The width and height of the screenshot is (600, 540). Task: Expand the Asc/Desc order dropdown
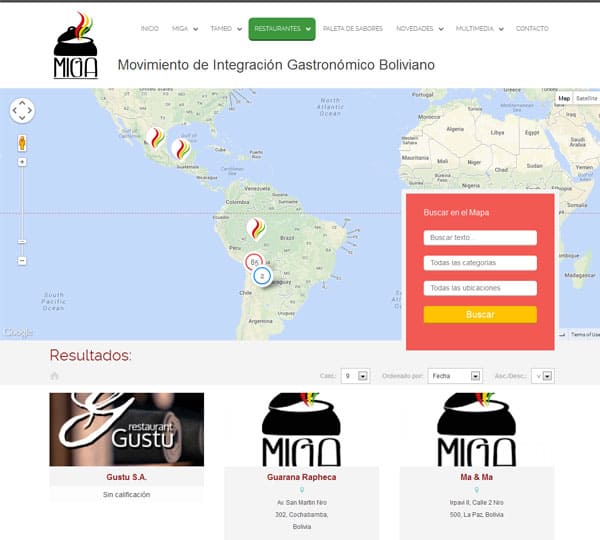point(543,376)
